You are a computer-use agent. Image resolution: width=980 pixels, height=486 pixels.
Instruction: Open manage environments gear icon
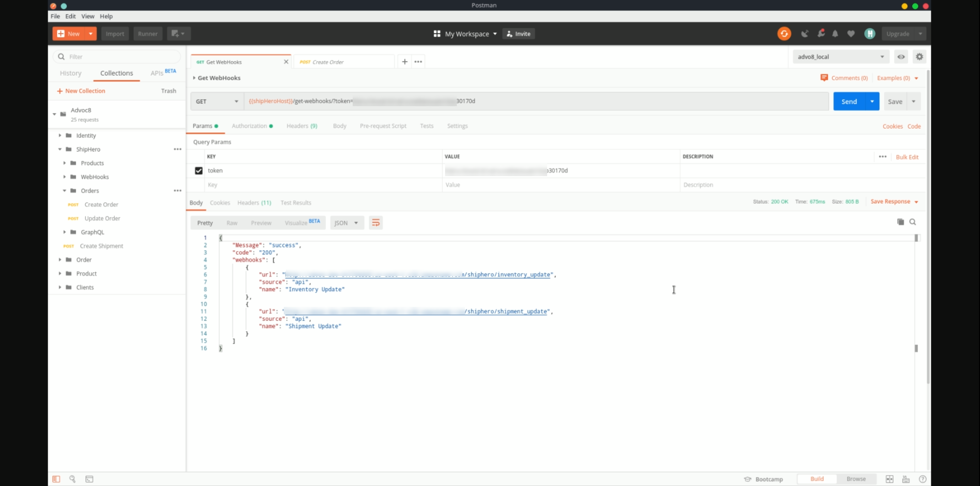point(919,57)
